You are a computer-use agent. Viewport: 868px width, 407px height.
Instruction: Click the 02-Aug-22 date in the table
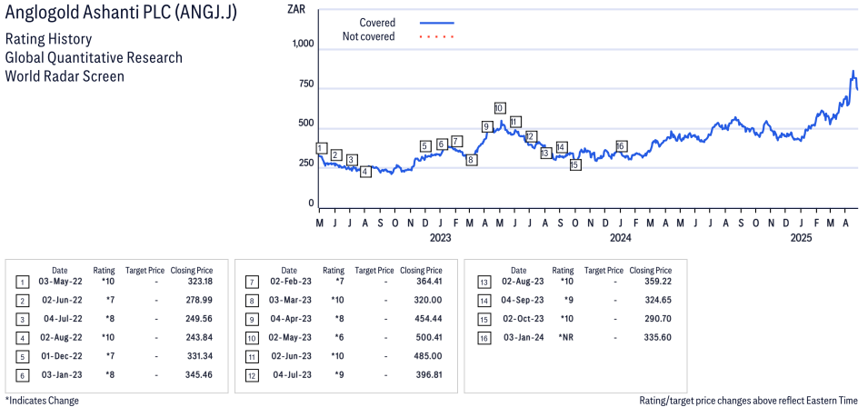pos(60,337)
